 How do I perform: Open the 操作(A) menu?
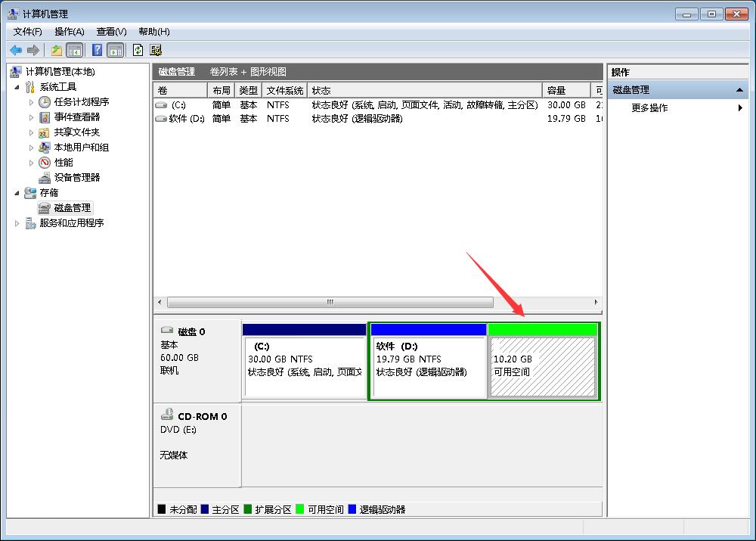click(70, 32)
